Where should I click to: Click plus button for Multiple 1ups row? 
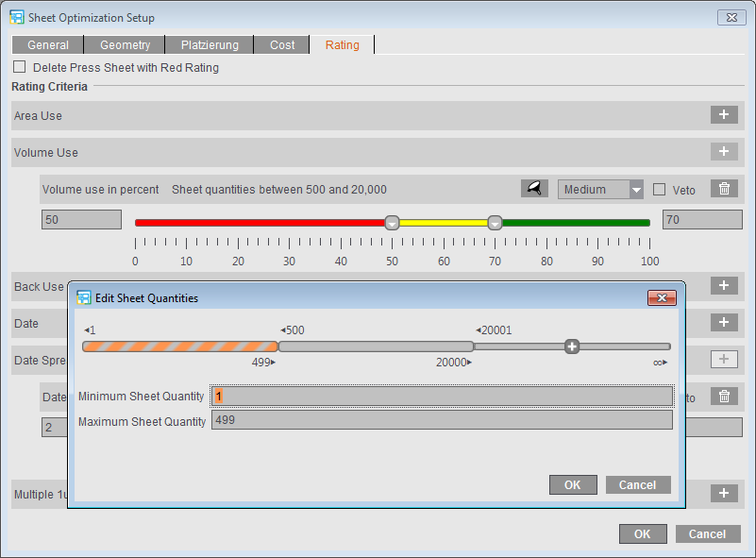click(723, 493)
